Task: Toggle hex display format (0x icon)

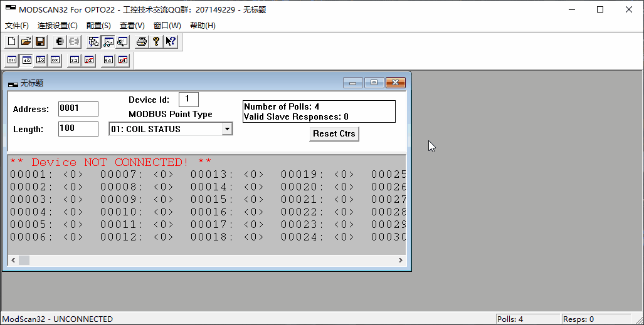Action: pyautogui.click(x=55, y=60)
